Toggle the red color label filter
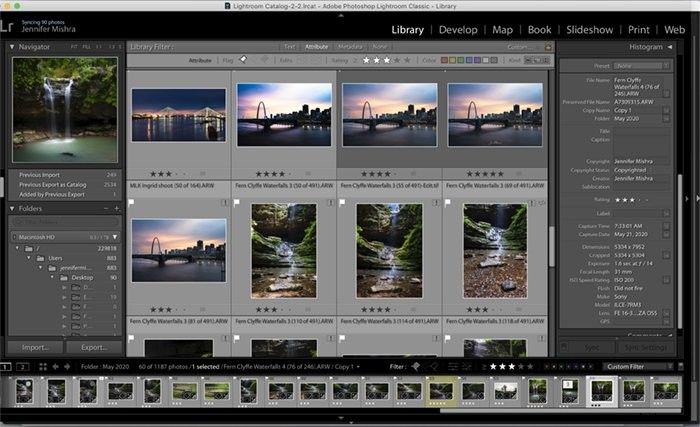Screen dimensions: 700x427 pyautogui.click(x=444, y=60)
